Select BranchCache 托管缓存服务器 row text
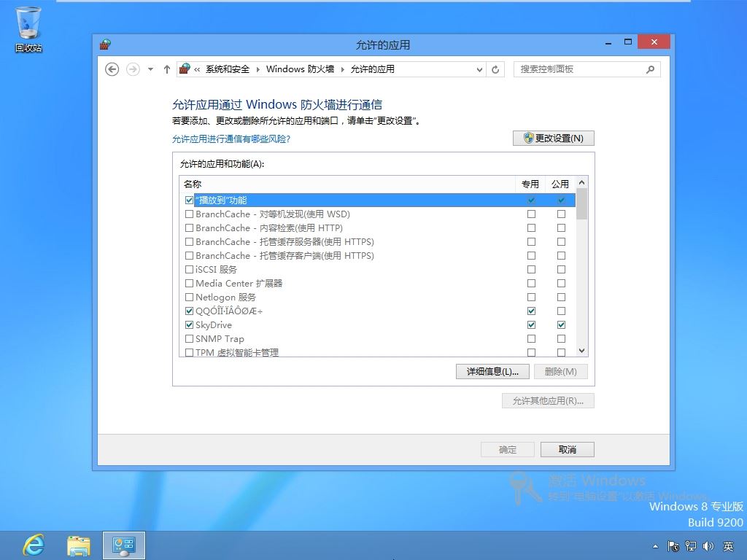The image size is (747, 560). pos(285,241)
